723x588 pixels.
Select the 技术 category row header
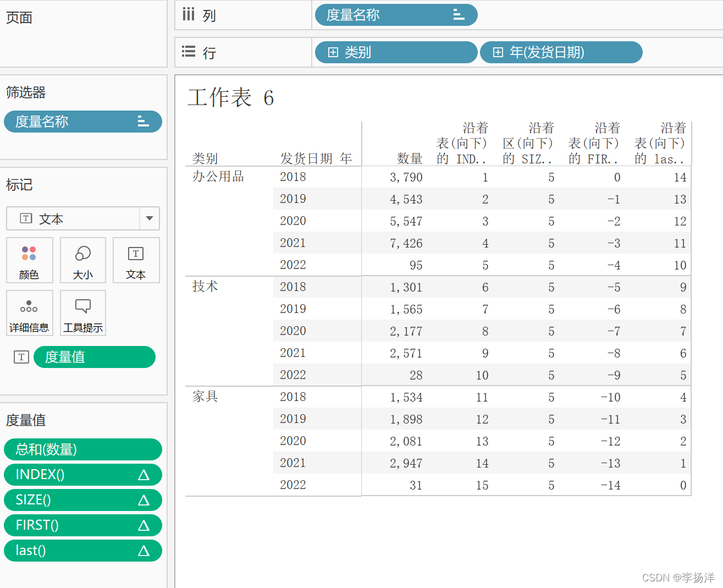(x=205, y=286)
